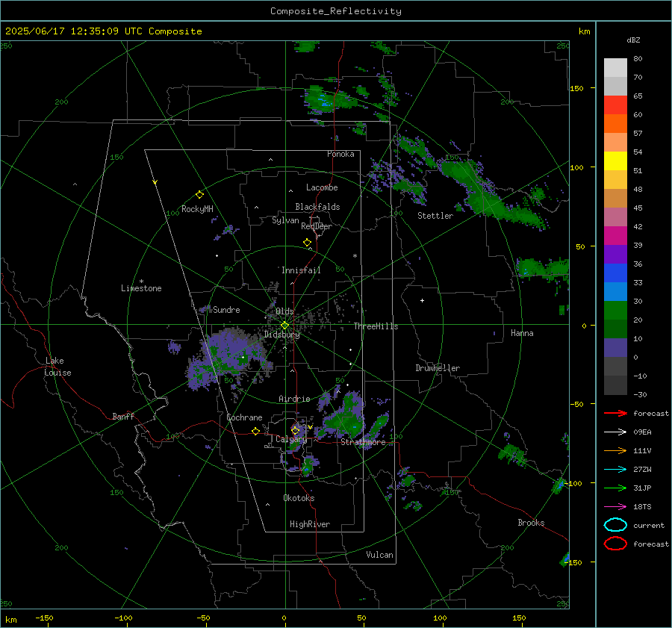This screenshot has height=628, width=672.
Task: Click the white plus marker west of Hanna
Action: pyautogui.click(x=422, y=300)
